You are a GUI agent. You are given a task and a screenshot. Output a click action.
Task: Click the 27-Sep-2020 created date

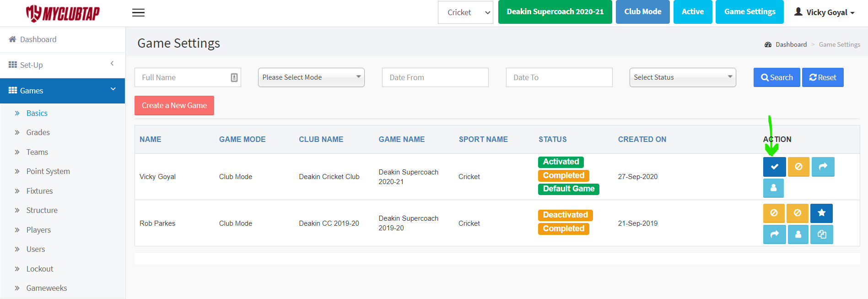[638, 177]
